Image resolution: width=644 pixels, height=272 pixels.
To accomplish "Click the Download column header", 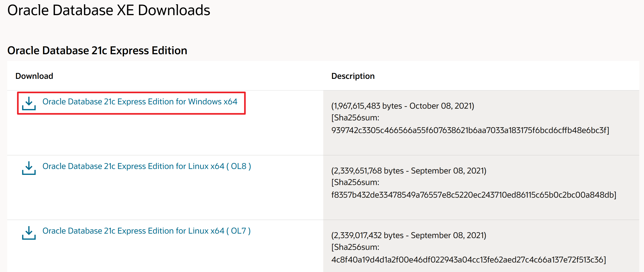I will 34,76.
